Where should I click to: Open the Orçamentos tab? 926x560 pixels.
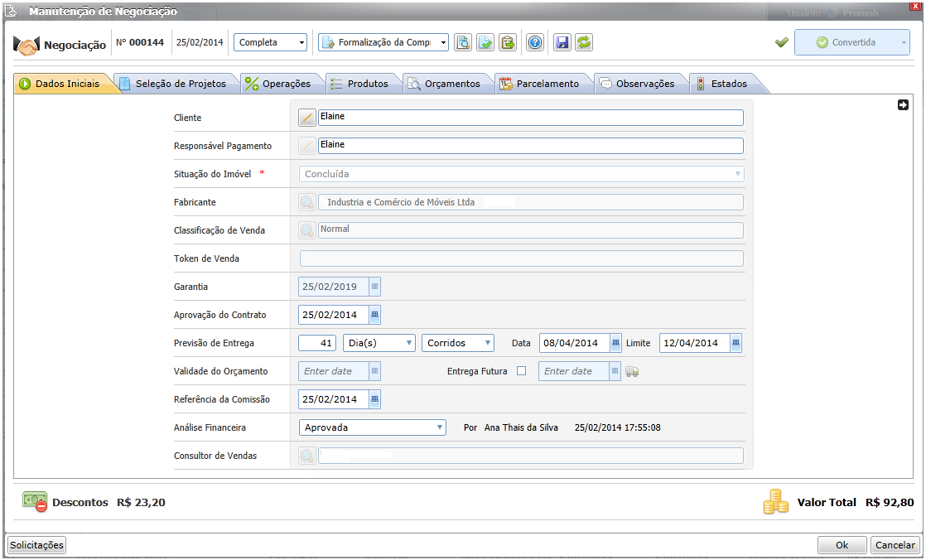click(x=449, y=84)
